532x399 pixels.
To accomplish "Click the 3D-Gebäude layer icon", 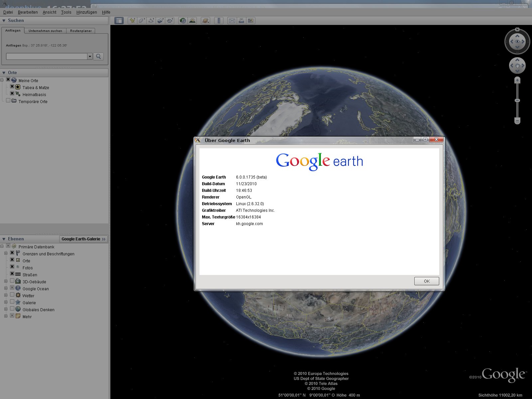I will pyautogui.click(x=18, y=281).
